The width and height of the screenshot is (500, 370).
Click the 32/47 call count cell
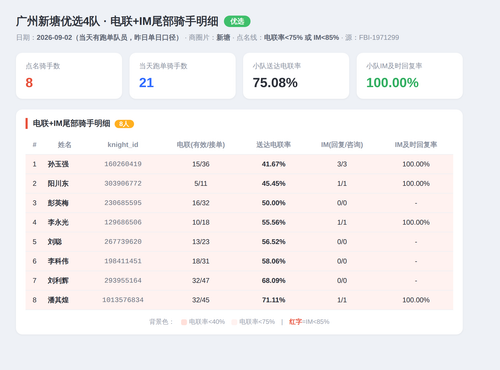tap(201, 281)
